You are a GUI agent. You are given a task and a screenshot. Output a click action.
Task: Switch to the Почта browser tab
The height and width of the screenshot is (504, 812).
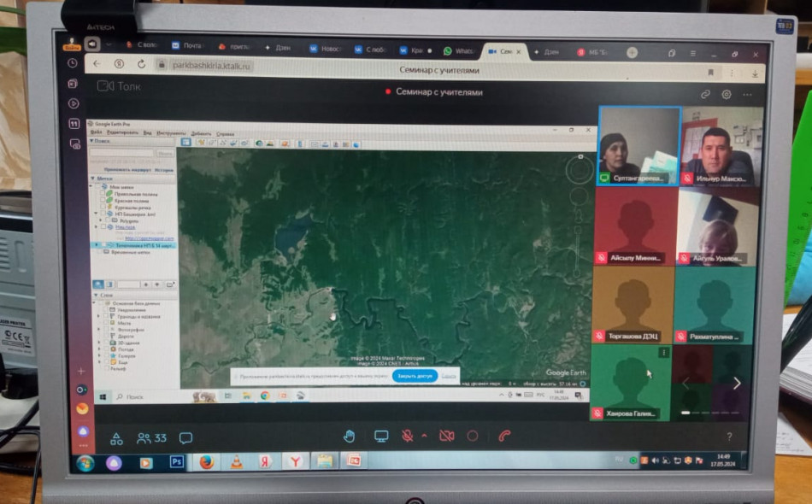pyautogui.click(x=187, y=46)
